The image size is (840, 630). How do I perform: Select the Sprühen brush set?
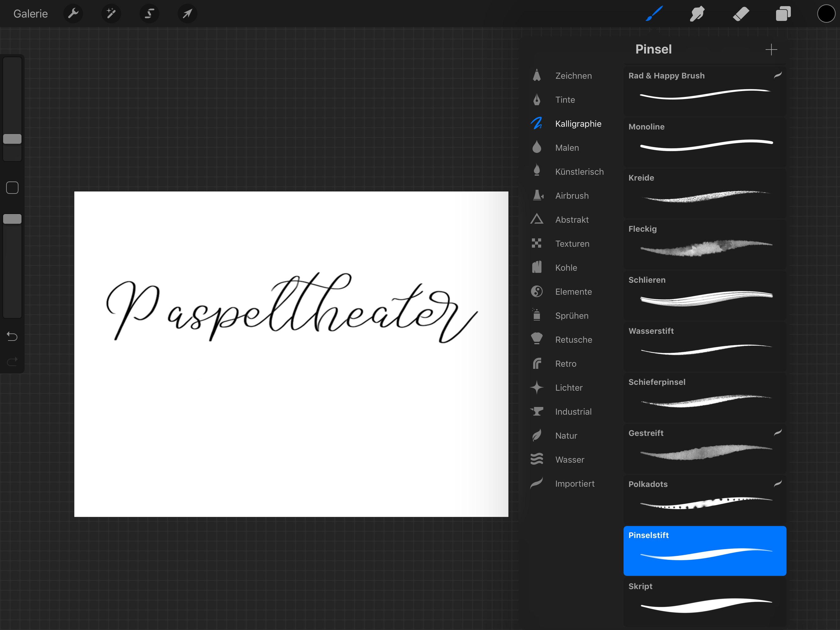(572, 315)
